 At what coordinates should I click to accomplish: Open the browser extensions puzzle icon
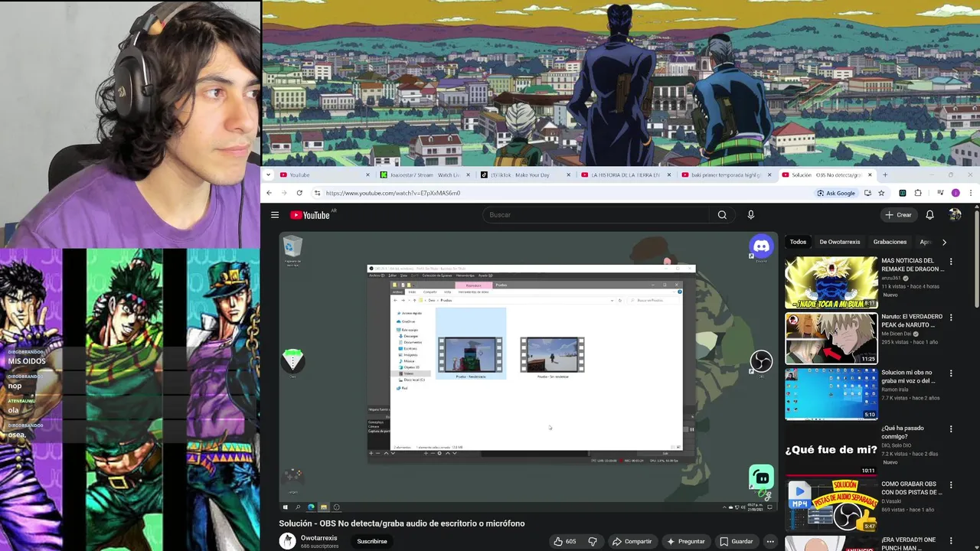[x=918, y=193]
